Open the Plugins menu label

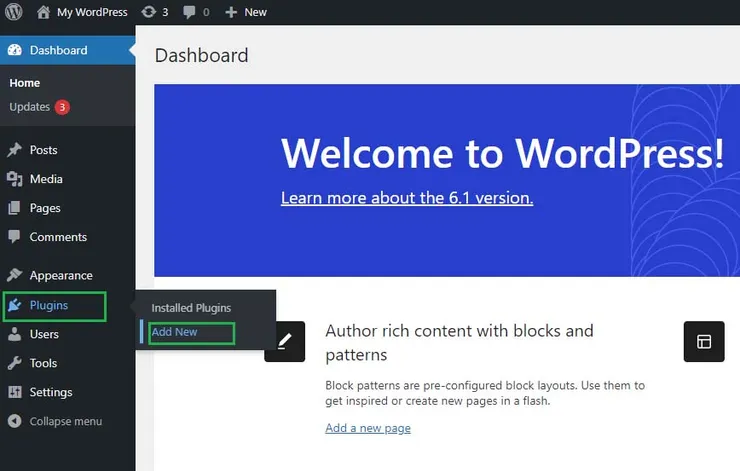click(49, 305)
